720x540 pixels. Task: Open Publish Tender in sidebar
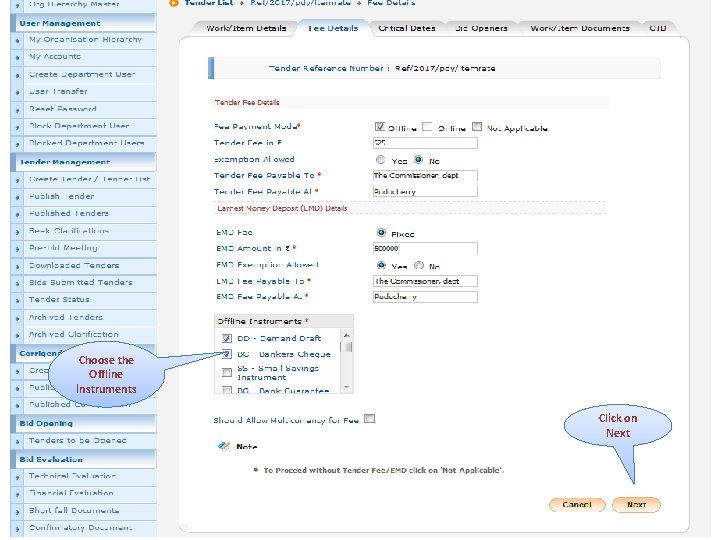point(62,197)
